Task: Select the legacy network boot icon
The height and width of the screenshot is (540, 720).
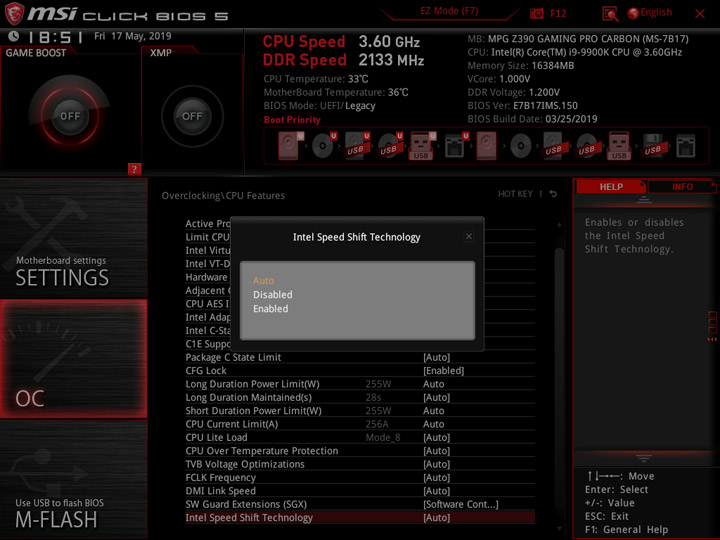Action: pyautogui.click(x=686, y=146)
